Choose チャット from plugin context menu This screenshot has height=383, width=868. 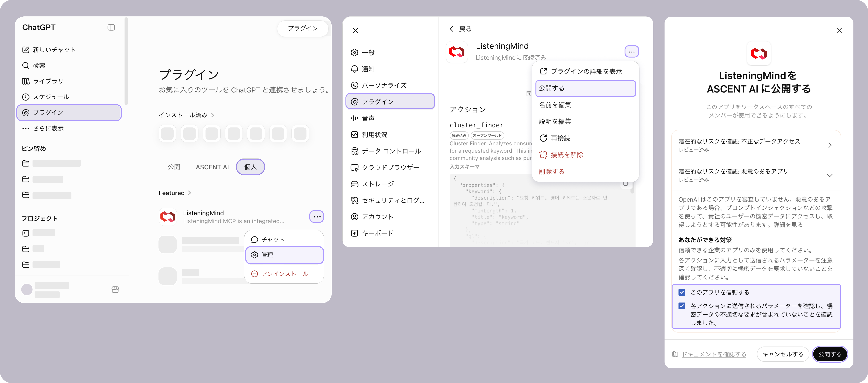tap(284, 240)
